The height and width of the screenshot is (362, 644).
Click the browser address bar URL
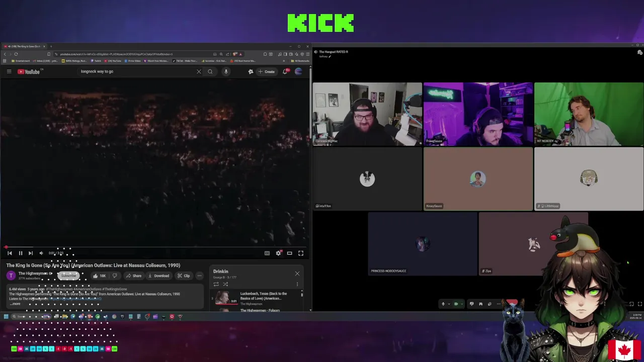(x=116, y=54)
